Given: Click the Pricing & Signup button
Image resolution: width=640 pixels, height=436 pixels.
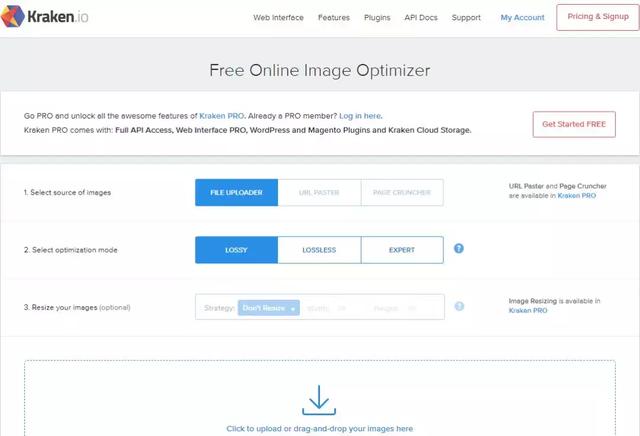Looking at the screenshot, I should pos(597,17).
